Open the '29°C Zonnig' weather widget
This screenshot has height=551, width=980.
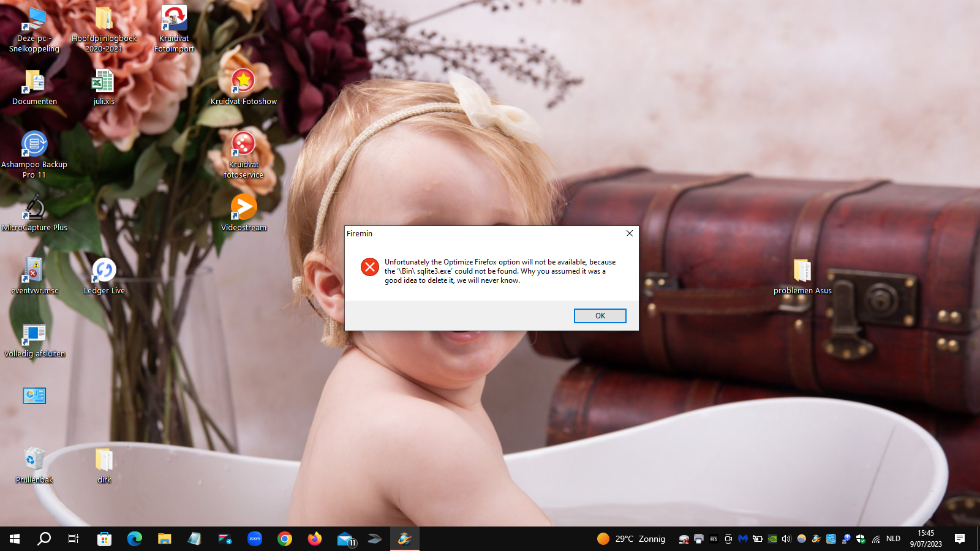[631, 539]
